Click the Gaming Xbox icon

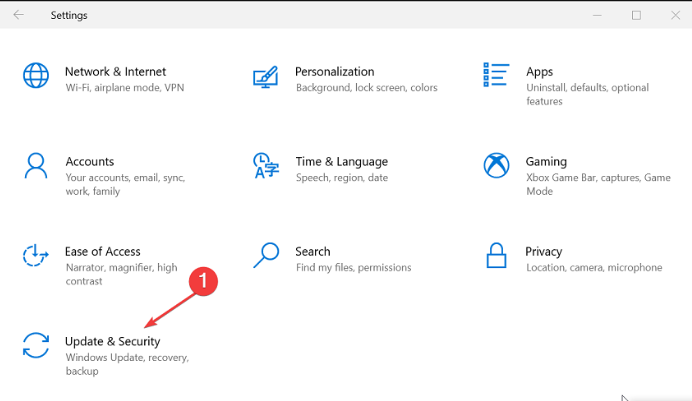(496, 165)
